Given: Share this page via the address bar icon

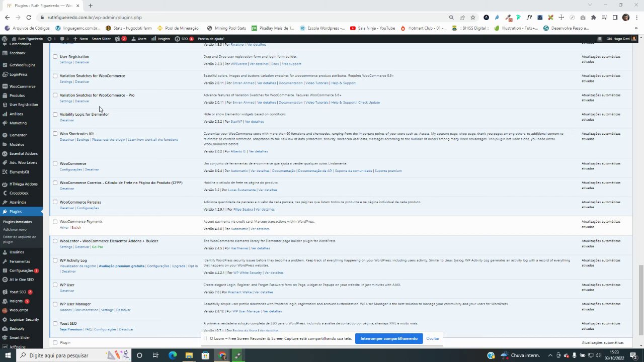Looking at the screenshot, I should click(x=462, y=17).
